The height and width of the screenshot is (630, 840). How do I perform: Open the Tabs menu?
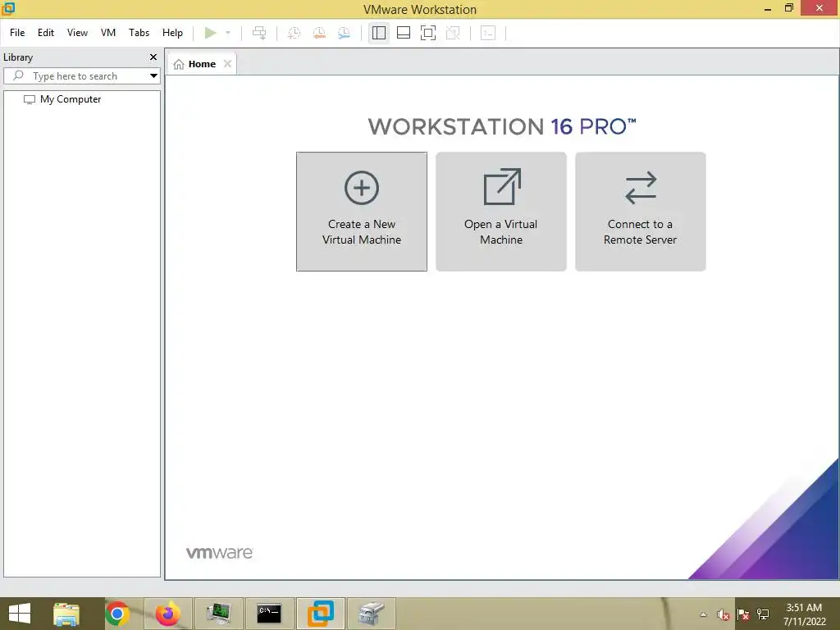pos(139,33)
